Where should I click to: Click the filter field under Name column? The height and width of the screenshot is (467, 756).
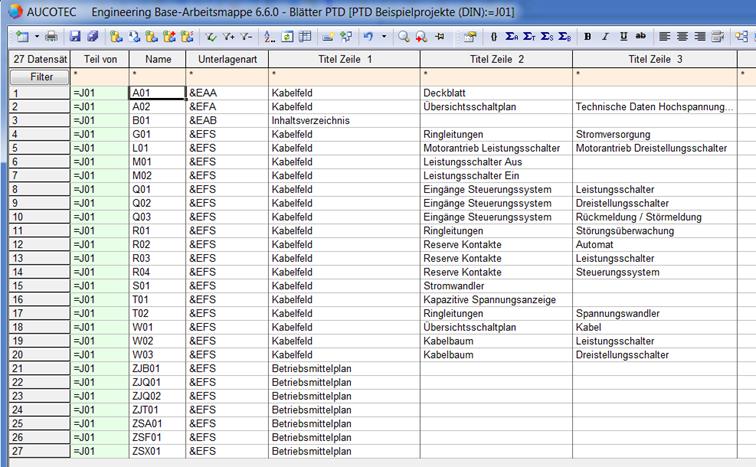158,76
